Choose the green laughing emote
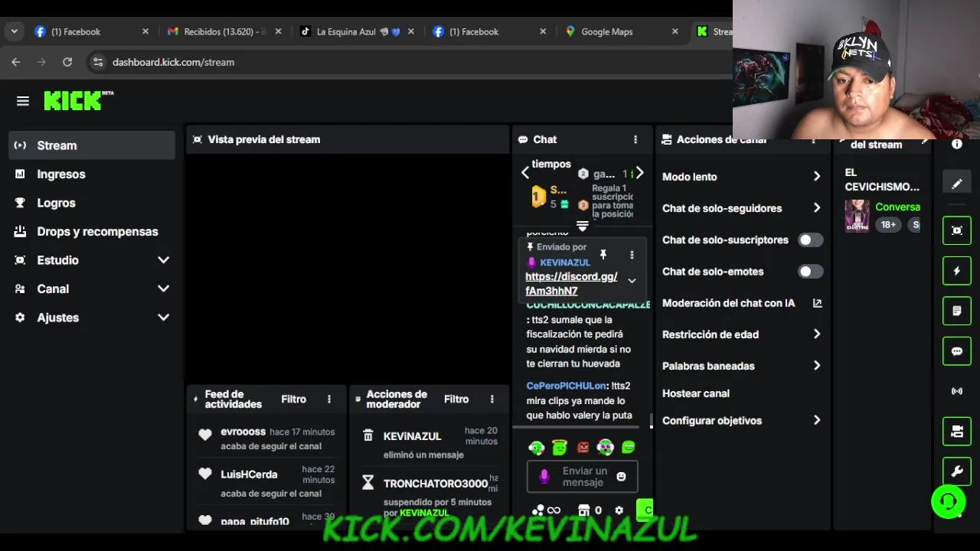The height and width of the screenshot is (551, 980). click(629, 447)
